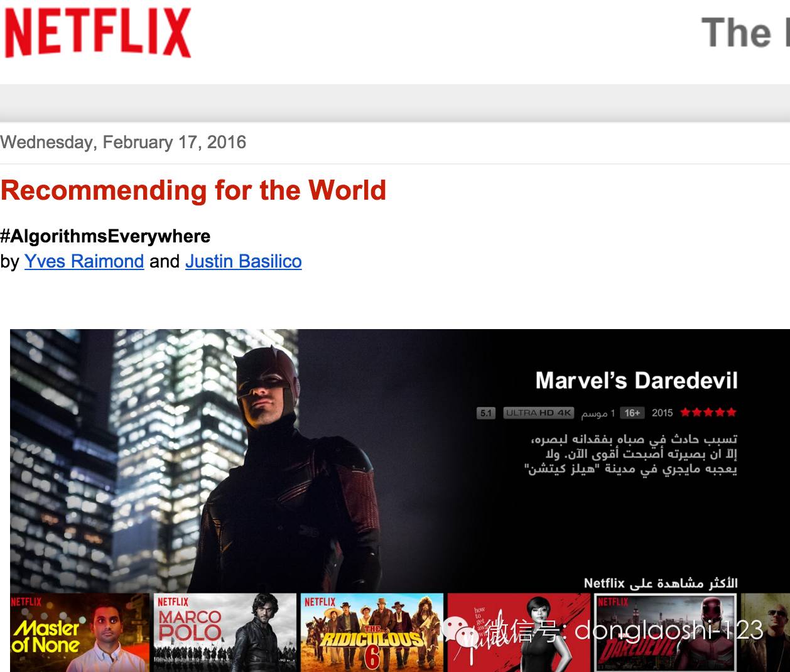This screenshot has width=790, height=672.
Task: Click Netflix tag on Master of None thumbnail
Action: tap(26, 602)
